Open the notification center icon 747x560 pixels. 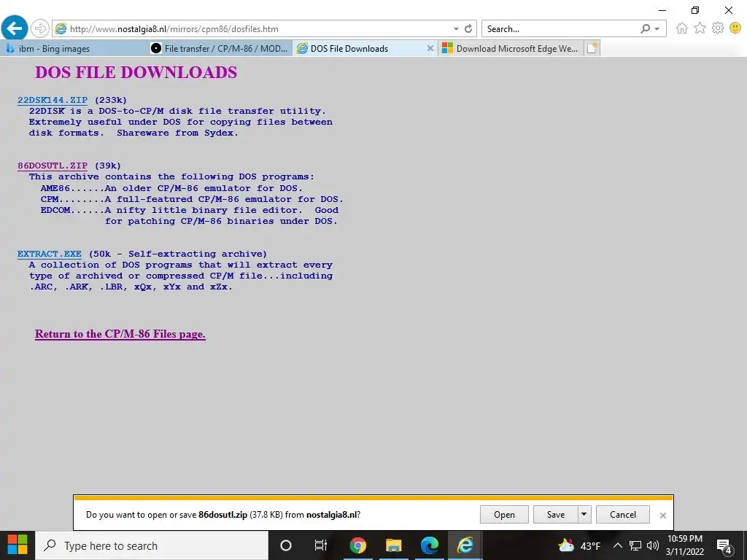pyautogui.click(x=724, y=545)
